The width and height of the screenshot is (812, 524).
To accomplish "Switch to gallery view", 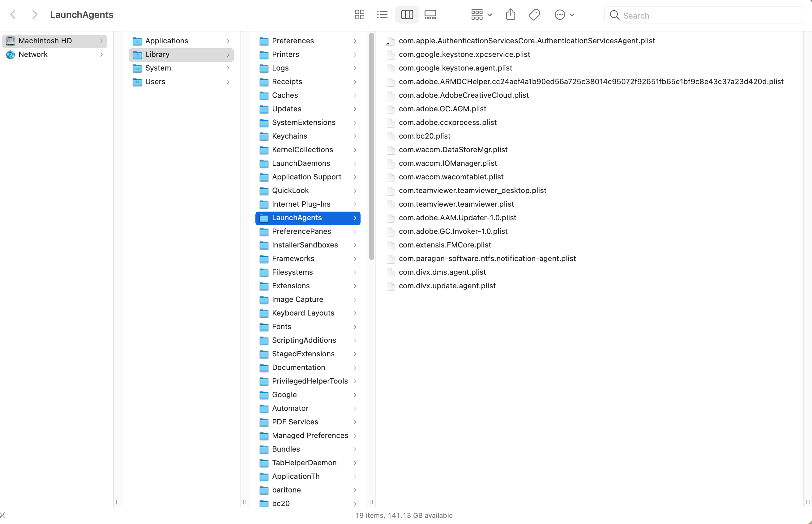I will (430, 15).
